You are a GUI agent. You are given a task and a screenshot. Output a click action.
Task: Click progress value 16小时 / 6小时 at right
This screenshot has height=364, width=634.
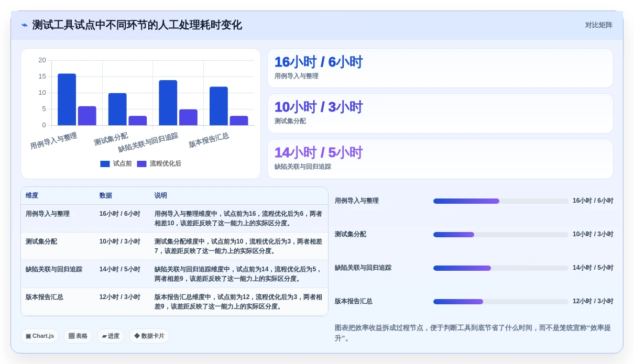pos(593,201)
